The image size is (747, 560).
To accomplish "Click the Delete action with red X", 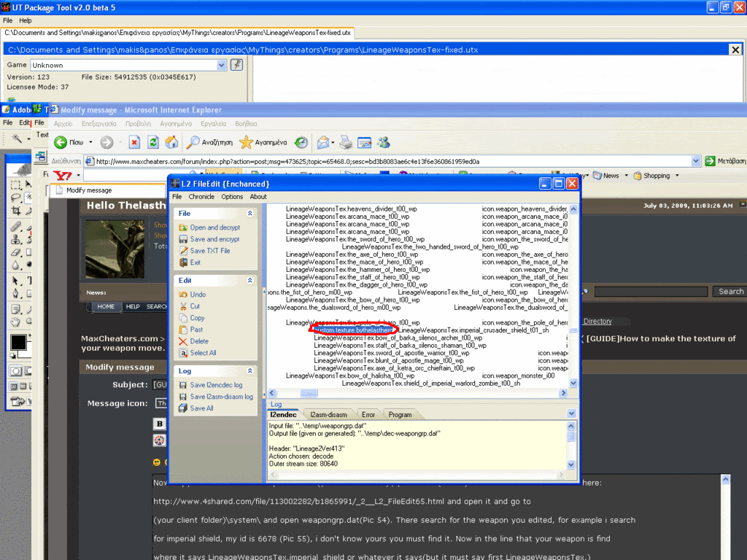I will [199, 341].
